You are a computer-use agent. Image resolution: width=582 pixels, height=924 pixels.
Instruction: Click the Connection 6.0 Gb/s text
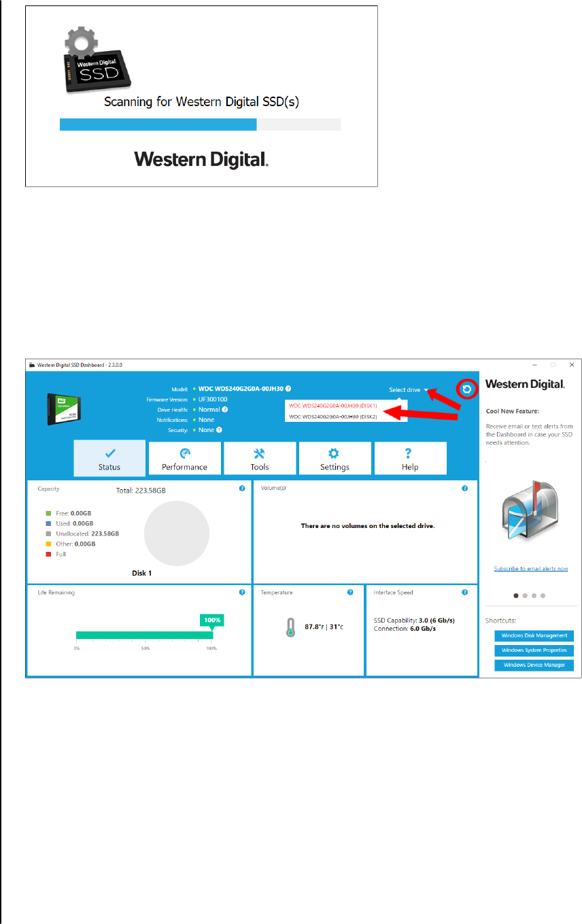click(405, 629)
